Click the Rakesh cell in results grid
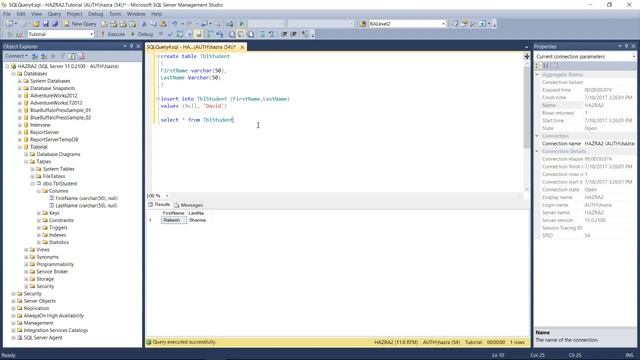The height and width of the screenshot is (360, 640). point(174,220)
